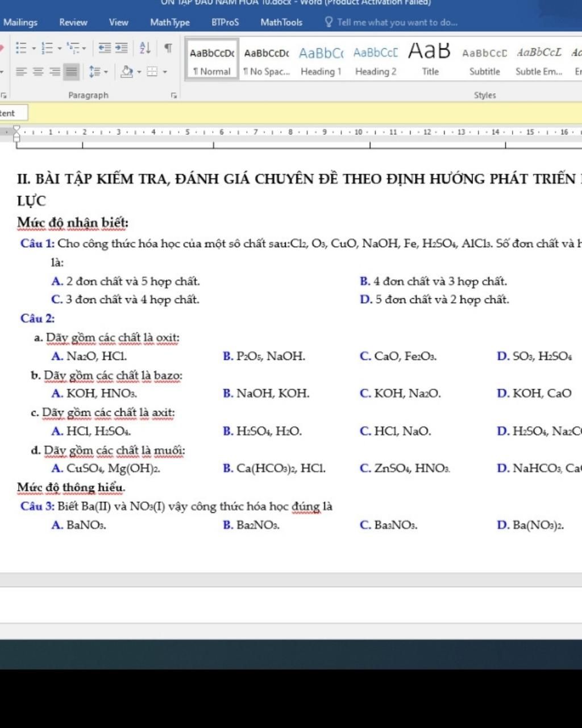This screenshot has width=582, height=728.
Task: Click text 'Dãy gồm các chất là bazo:'
Action: tap(113, 375)
